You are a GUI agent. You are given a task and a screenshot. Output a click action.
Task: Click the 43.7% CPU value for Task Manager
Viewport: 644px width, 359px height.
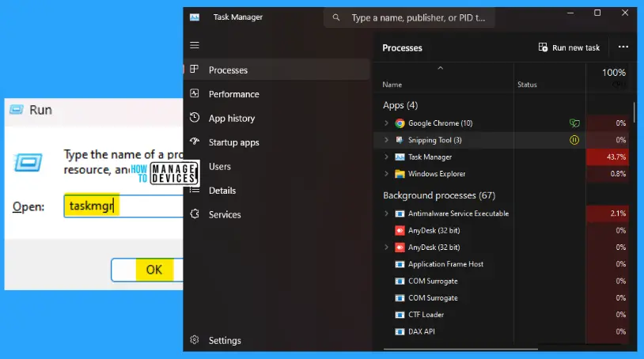click(x=616, y=157)
